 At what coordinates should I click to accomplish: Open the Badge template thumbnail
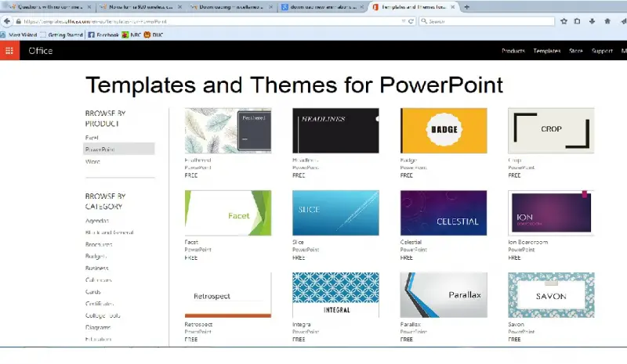pyautogui.click(x=444, y=131)
